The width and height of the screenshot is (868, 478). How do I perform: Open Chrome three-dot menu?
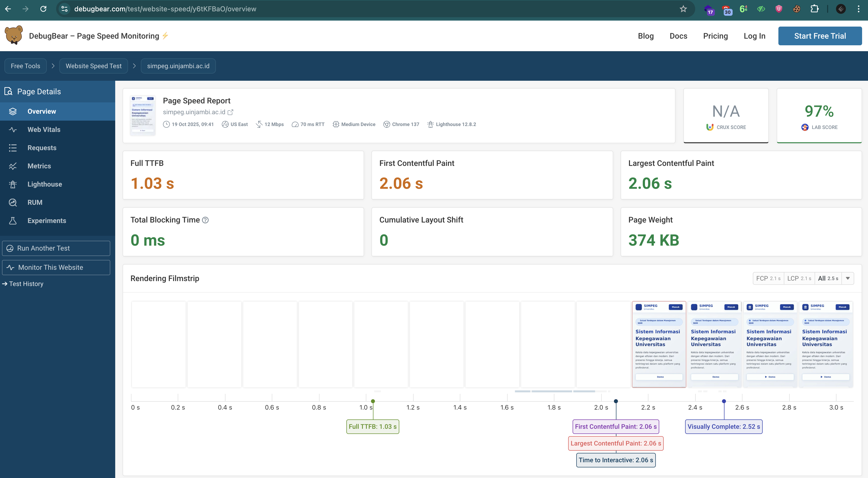pyautogui.click(x=858, y=9)
